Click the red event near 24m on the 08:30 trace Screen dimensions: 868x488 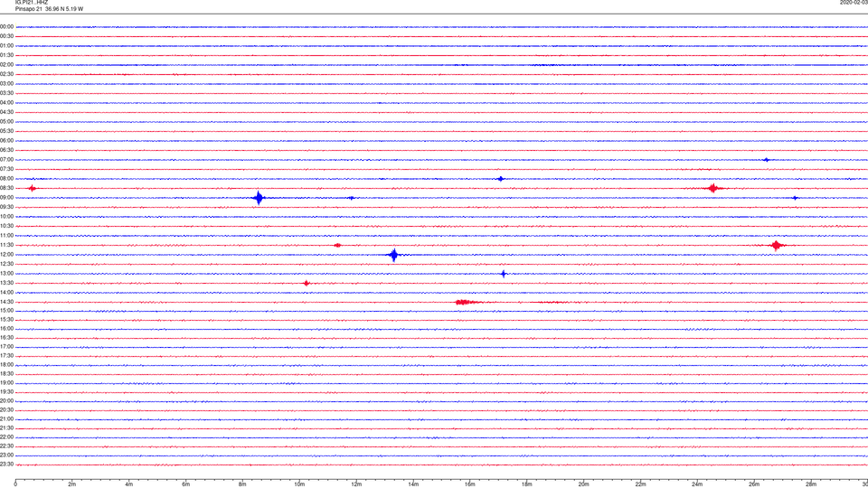click(713, 188)
